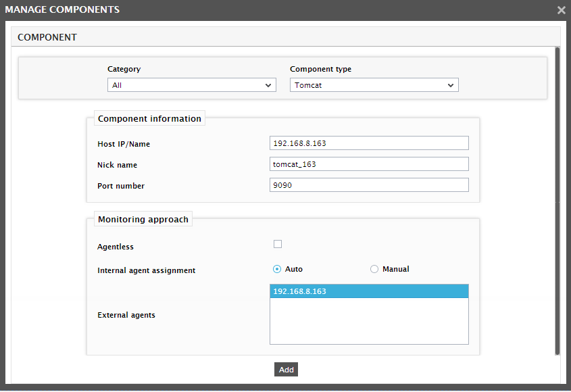Click the Host IP/Name input field
The width and height of the screenshot is (571, 392).
[369, 143]
